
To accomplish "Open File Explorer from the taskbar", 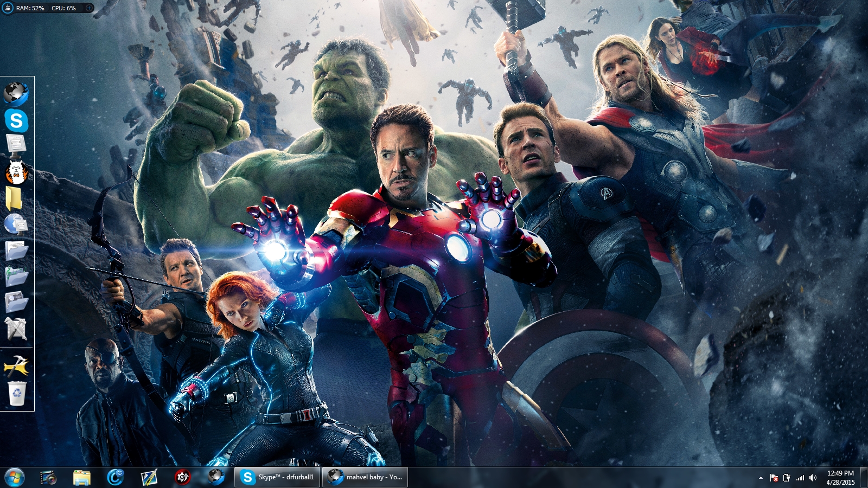I will [82, 477].
